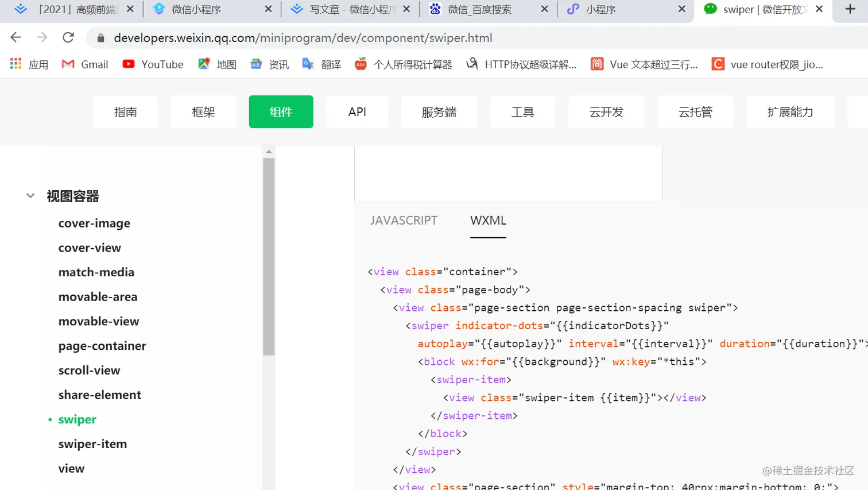Image resolution: width=868 pixels, height=490 pixels.
Task: Open cover-image in sidebar
Action: tap(94, 223)
